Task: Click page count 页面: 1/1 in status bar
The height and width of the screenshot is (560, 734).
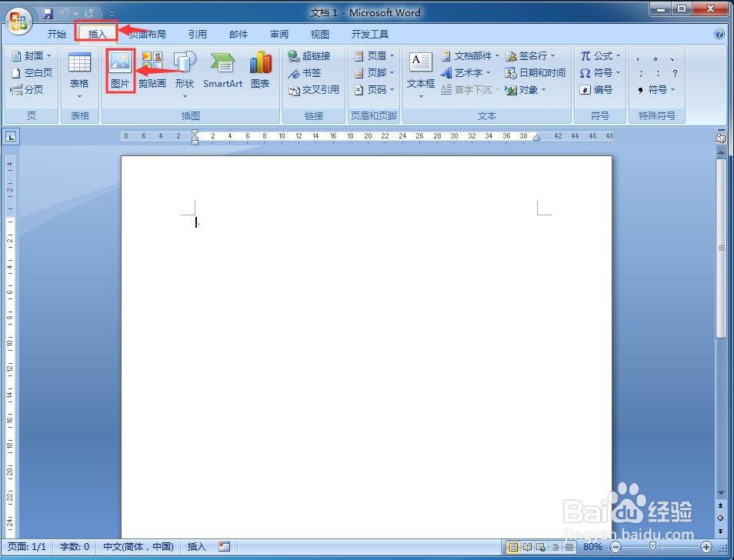Action: coord(27,546)
